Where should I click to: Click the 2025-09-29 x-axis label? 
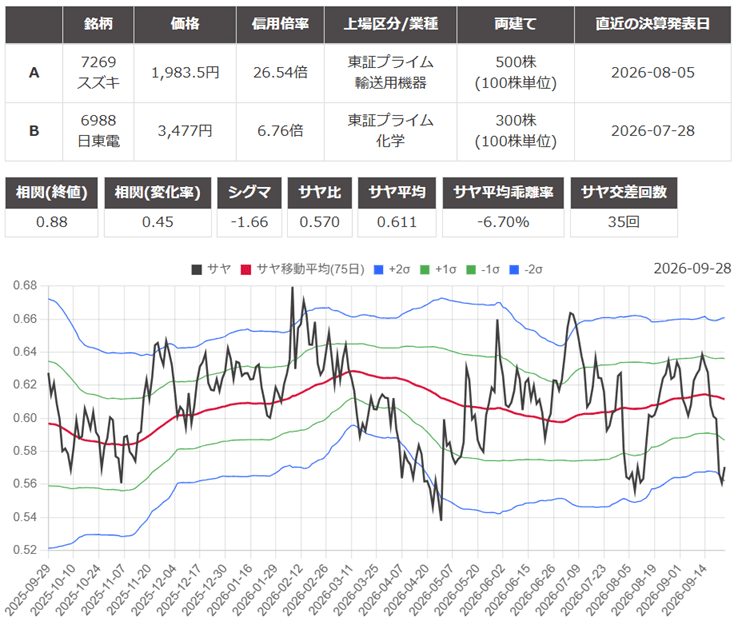click(28, 589)
